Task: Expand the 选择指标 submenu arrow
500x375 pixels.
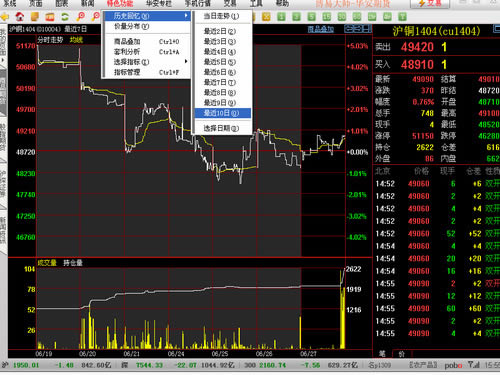Action: [186, 62]
